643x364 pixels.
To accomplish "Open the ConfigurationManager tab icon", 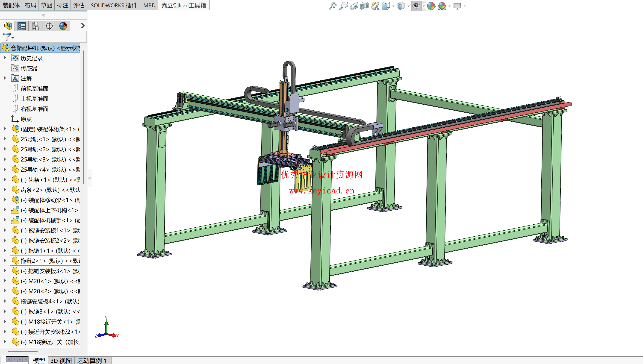I will [x=35, y=26].
